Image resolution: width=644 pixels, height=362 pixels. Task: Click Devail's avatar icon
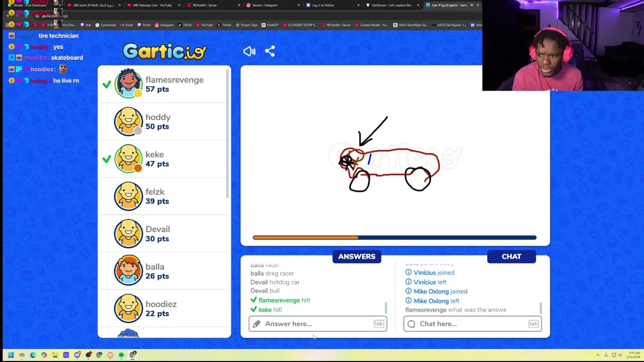point(129,233)
